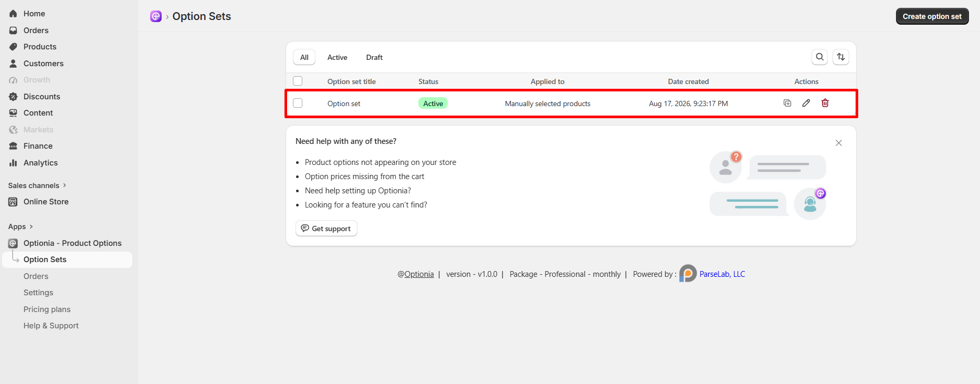Open Orders under the Optionia app
980x384 pixels.
36,276
